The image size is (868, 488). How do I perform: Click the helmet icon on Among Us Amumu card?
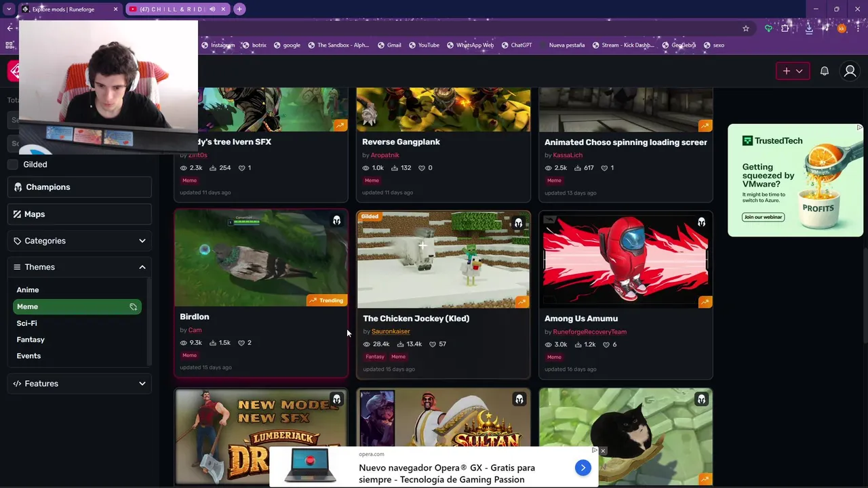[x=701, y=222]
